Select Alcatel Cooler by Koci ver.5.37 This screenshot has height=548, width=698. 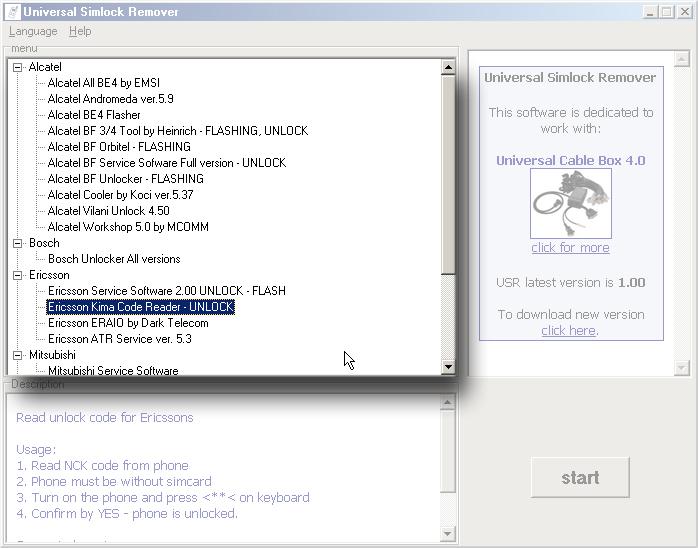[120, 195]
